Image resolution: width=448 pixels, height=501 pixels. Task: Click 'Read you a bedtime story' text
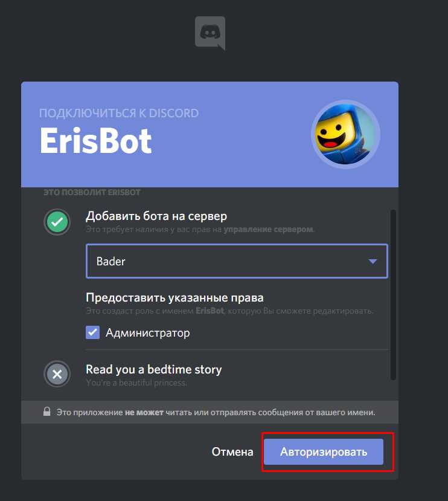click(153, 369)
